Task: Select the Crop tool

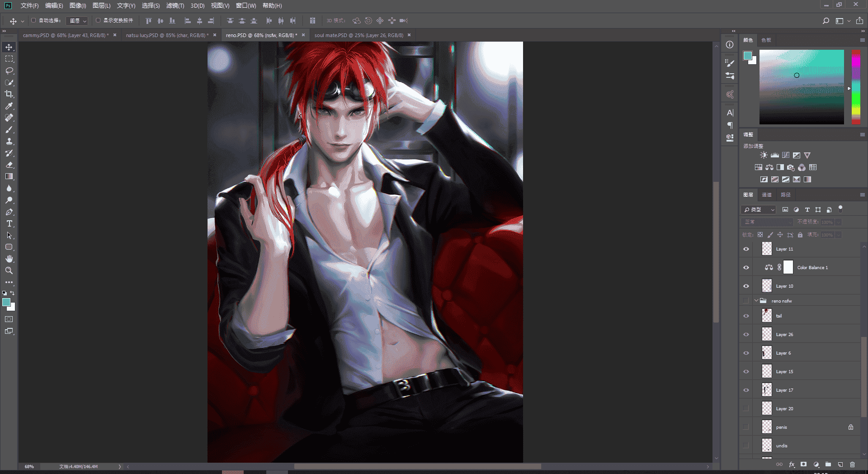Action: coord(9,94)
